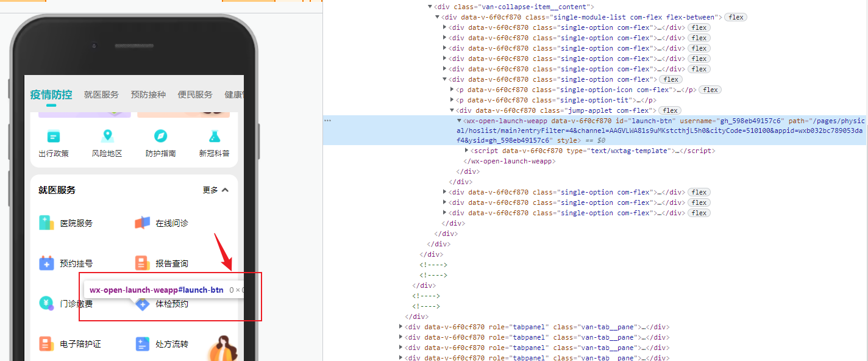Collapse the single-module-list div node
The image size is (868, 361).
(438, 17)
